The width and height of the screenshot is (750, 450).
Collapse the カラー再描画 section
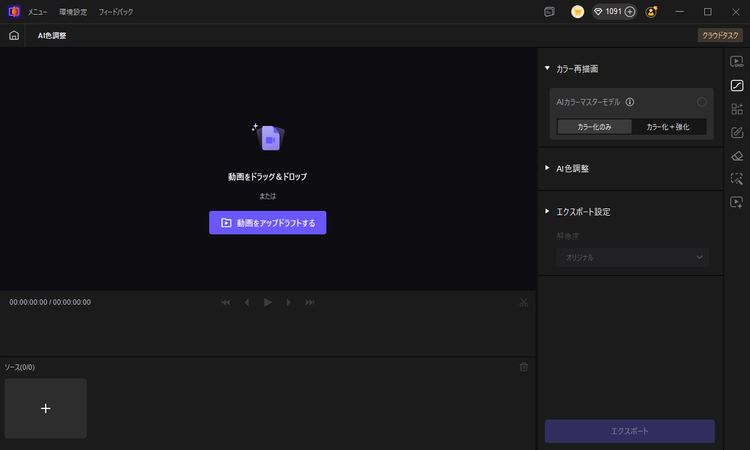click(547, 69)
